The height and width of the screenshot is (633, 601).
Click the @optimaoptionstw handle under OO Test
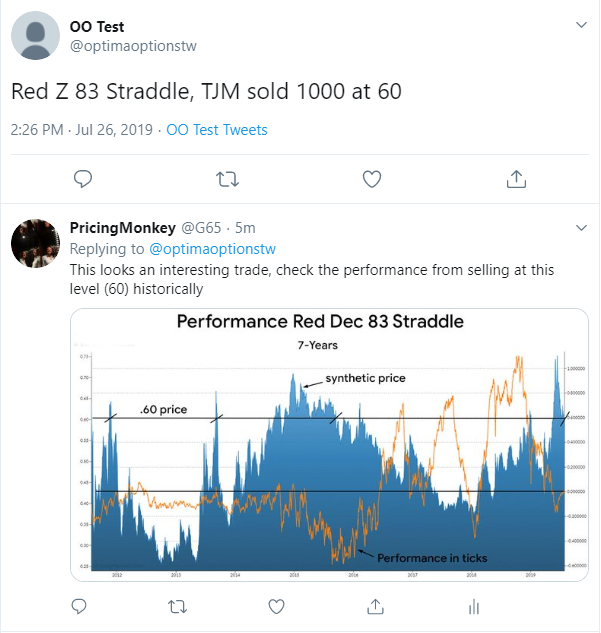pyautogui.click(x=133, y=46)
